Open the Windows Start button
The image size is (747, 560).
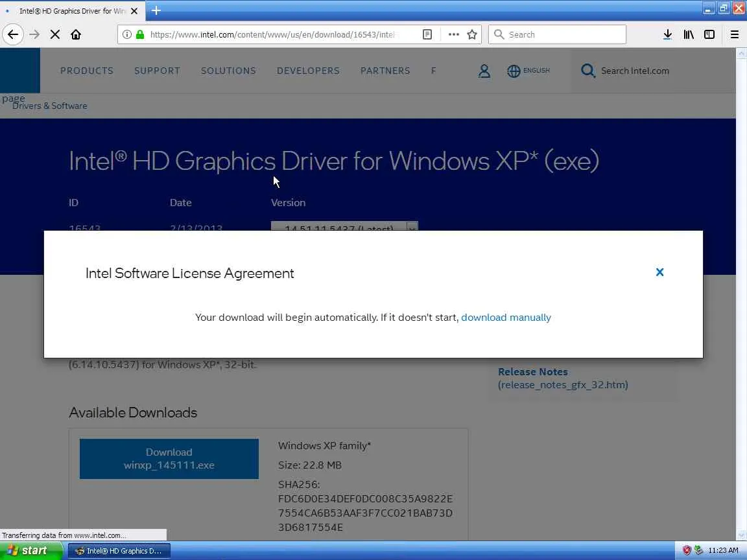(x=31, y=550)
